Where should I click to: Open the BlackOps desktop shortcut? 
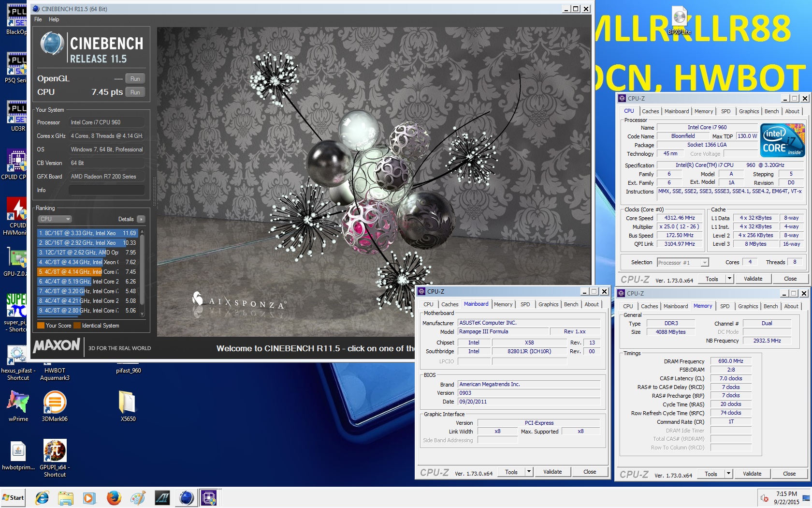(x=17, y=19)
